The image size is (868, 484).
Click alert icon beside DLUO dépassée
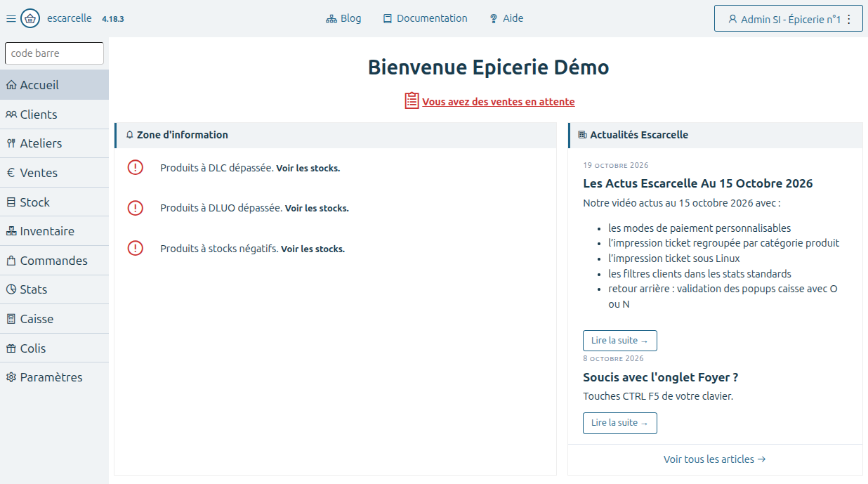tap(135, 208)
